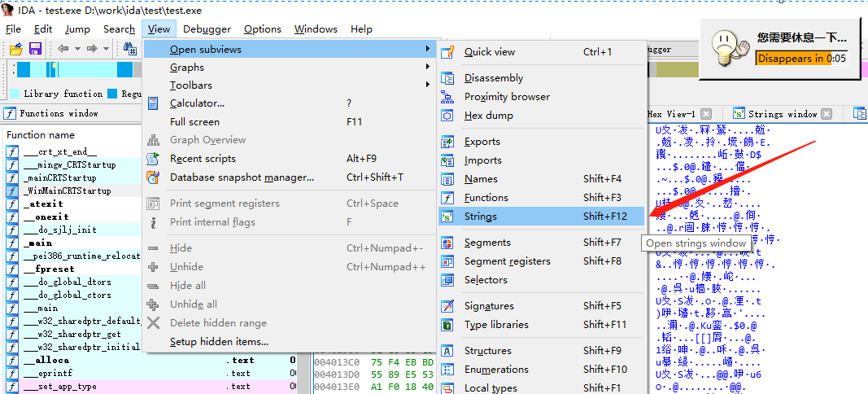Viewport: 868px width, 394px height.
Task: Open the Type libraries subview
Action: (542, 324)
